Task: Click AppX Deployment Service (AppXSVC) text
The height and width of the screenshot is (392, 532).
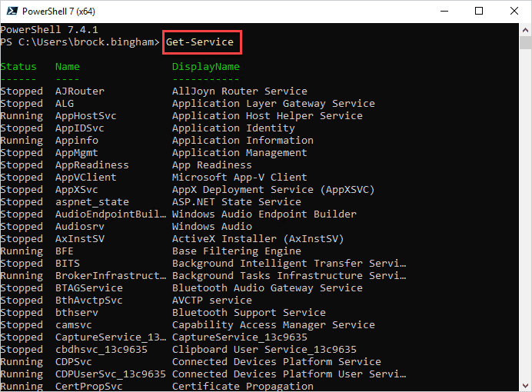Action: point(274,190)
